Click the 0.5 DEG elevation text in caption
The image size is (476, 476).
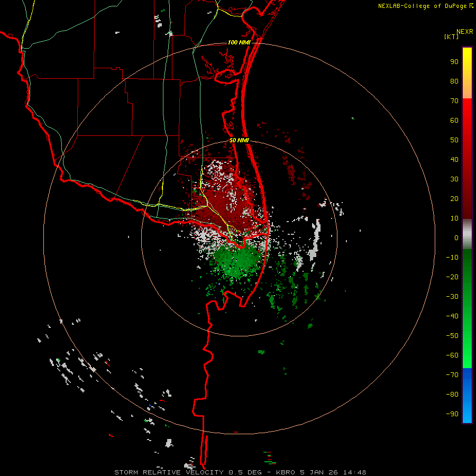coord(245,472)
